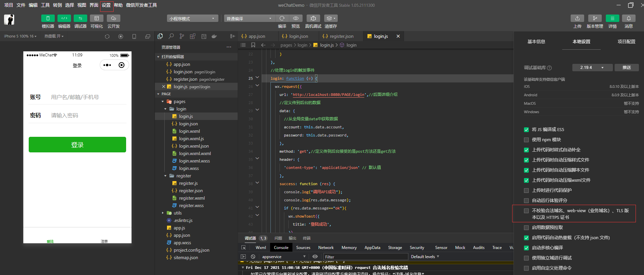Switch to the Network debugger tab
The image size is (644, 275).
tap(326, 248)
